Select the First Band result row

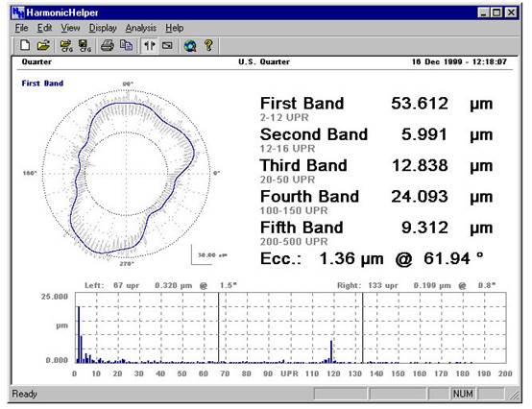pyautogui.click(x=376, y=108)
